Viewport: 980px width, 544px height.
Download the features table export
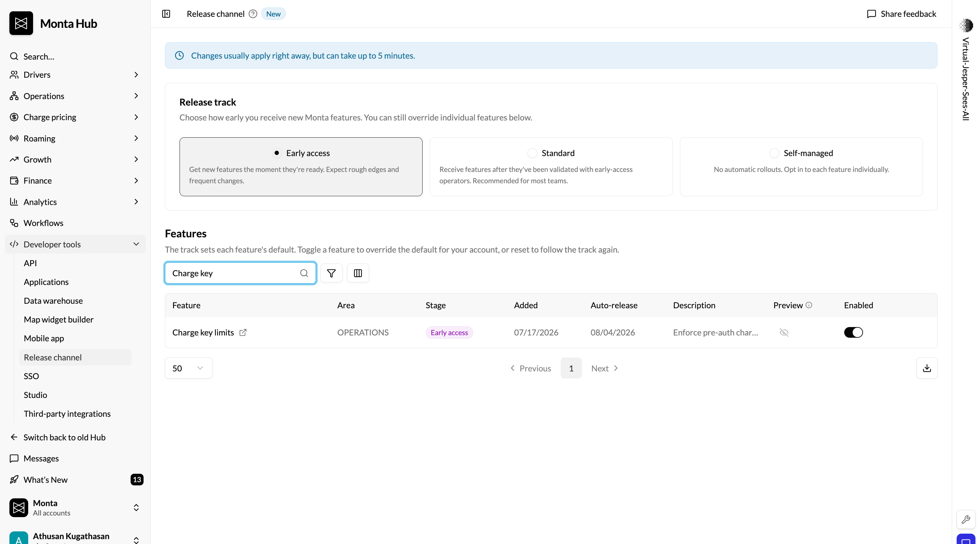pyautogui.click(x=927, y=368)
